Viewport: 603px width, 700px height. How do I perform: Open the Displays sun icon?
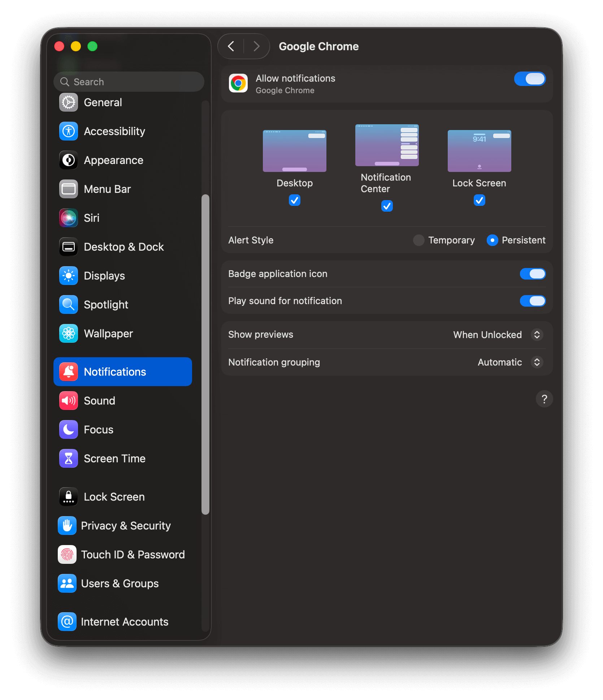tap(69, 276)
